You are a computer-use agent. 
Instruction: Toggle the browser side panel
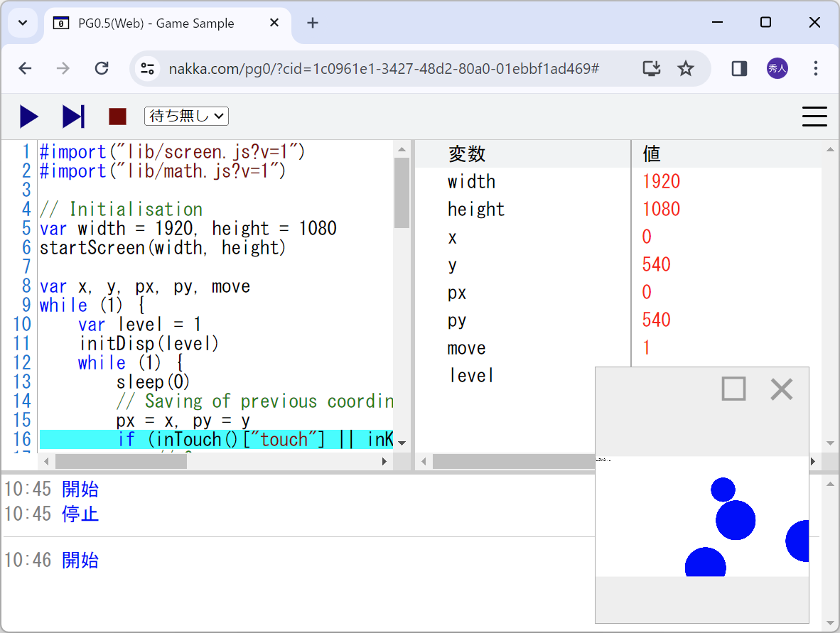coord(739,68)
